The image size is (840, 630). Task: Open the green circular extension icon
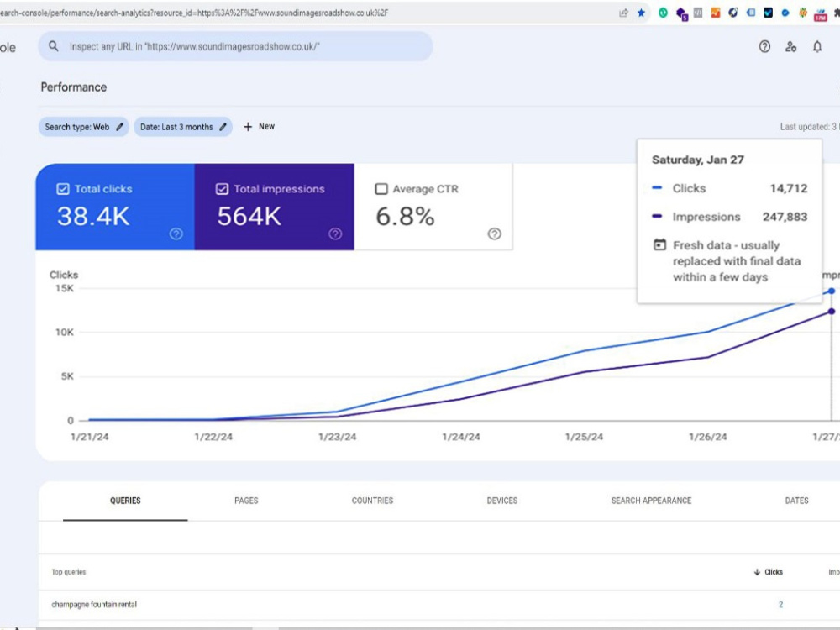(x=664, y=13)
